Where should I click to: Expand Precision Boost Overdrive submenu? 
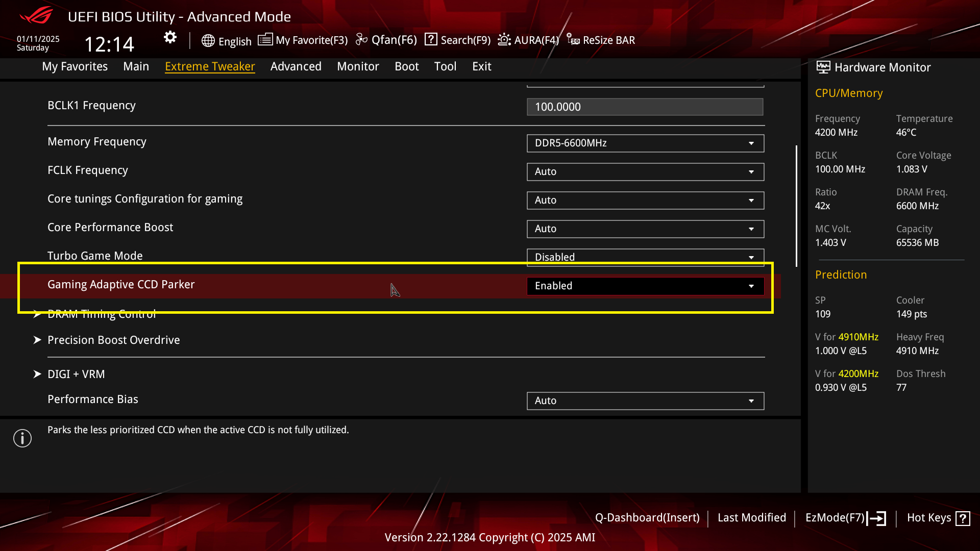(x=114, y=340)
